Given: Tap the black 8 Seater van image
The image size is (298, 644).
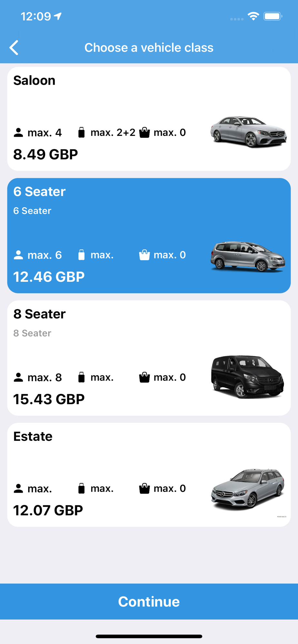Looking at the screenshot, I should pyautogui.click(x=247, y=377).
